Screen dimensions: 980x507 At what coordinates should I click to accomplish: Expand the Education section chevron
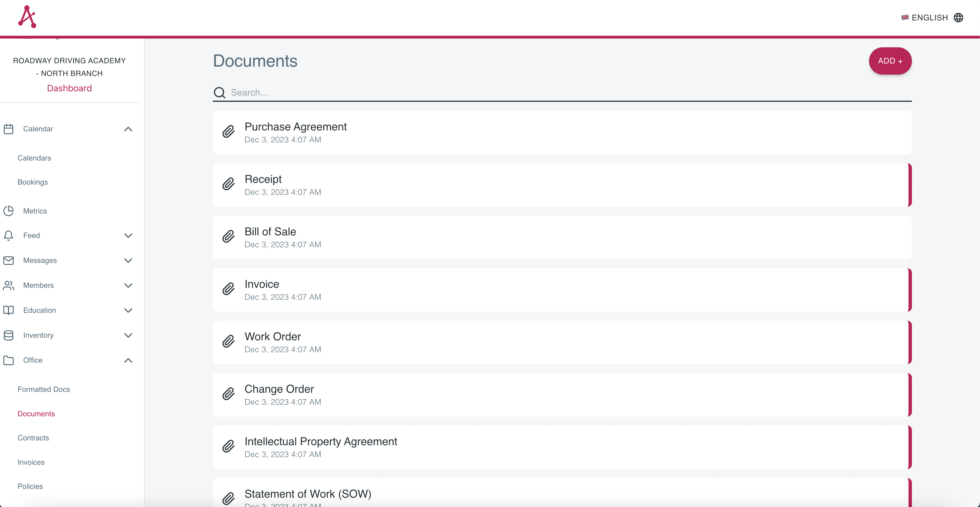pyautogui.click(x=128, y=310)
